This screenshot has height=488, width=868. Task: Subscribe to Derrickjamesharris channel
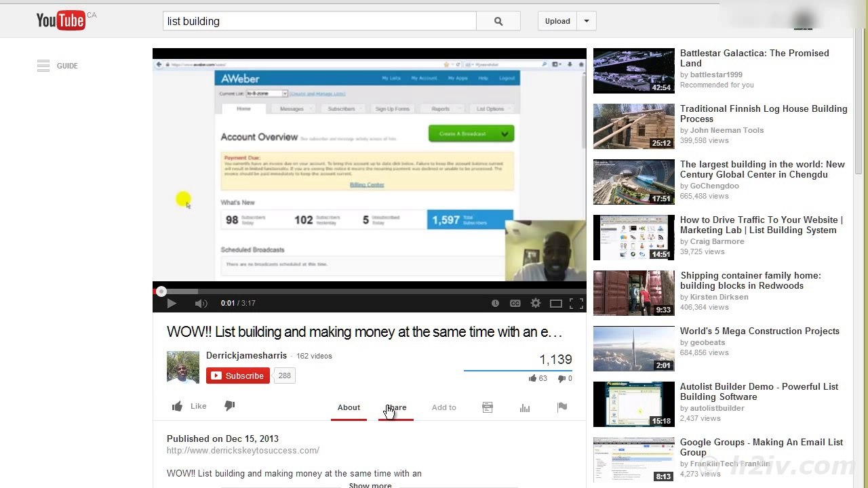(238, 375)
